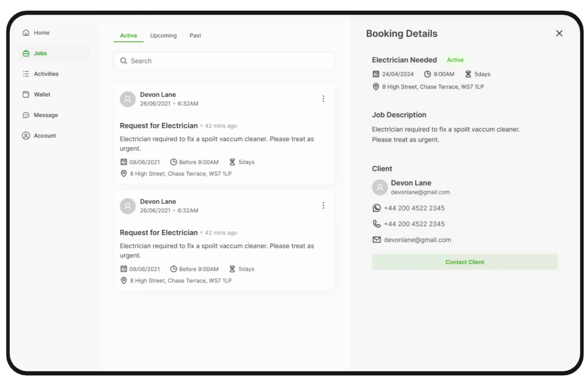Click the email envelope icon

pyautogui.click(x=377, y=240)
